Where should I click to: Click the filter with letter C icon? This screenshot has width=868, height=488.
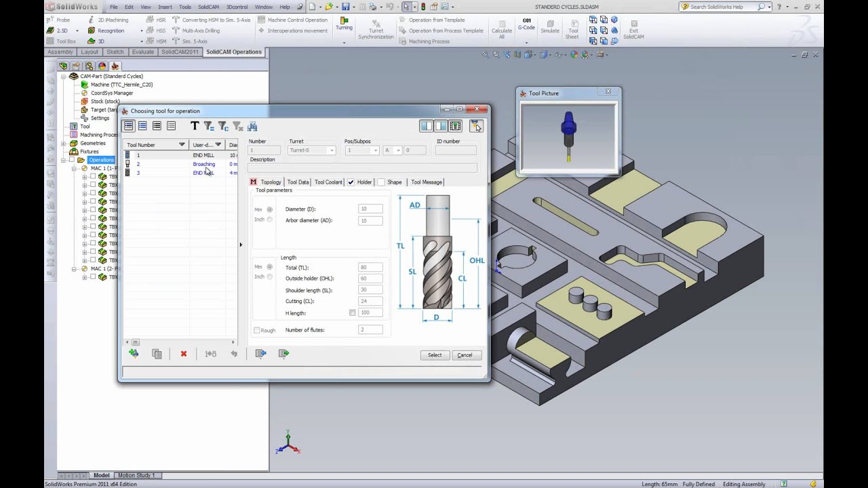pyautogui.click(x=223, y=126)
